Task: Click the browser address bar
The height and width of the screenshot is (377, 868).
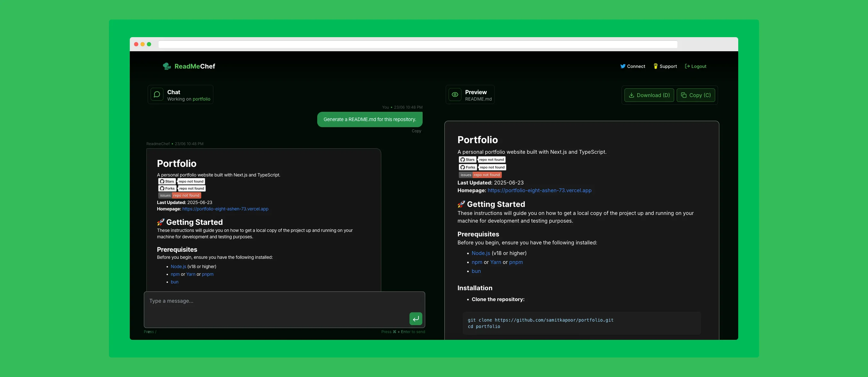Action: [417, 44]
